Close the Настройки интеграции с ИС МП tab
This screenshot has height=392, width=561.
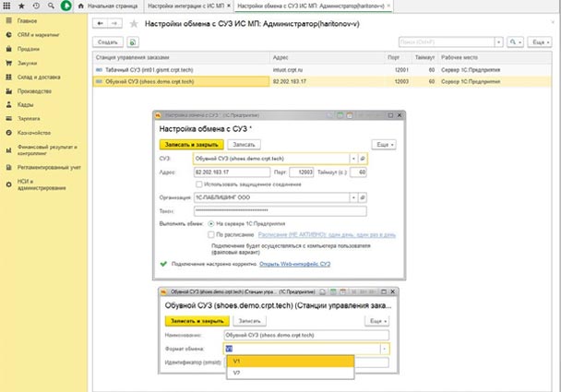pos(229,6)
